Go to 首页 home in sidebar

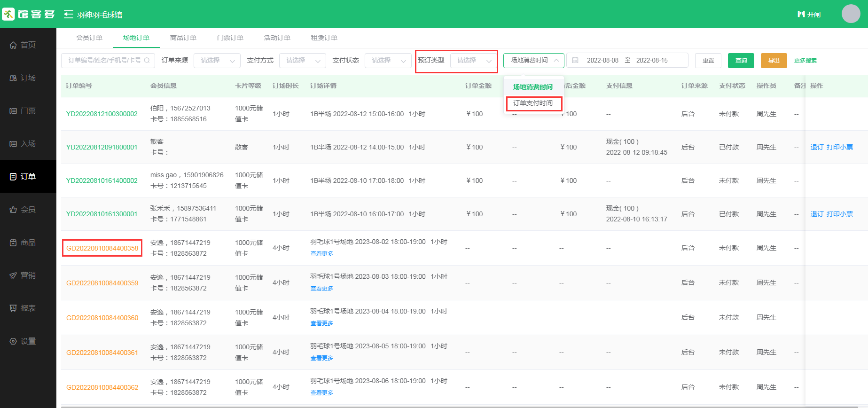(x=28, y=45)
